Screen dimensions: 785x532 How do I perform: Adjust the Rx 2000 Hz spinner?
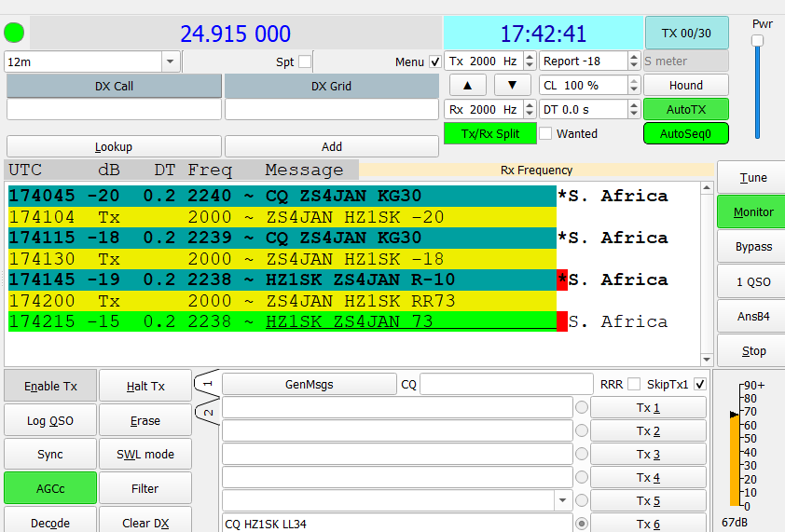tap(490, 110)
